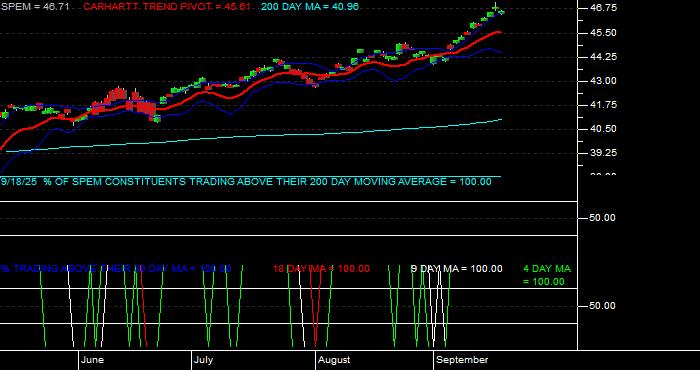The width and height of the screenshot is (700, 370).
Task: Click the September month marker
Action: coord(462,360)
